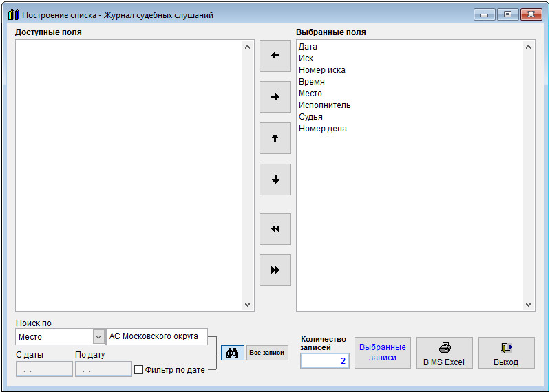Click the right arrow move-field button
This screenshot has height=392, width=550.
coord(275,97)
